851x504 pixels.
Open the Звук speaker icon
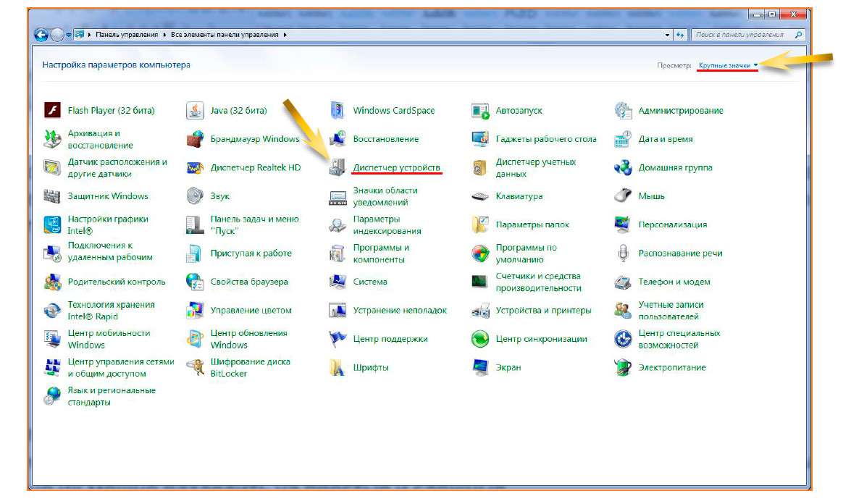tap(195, 196)
